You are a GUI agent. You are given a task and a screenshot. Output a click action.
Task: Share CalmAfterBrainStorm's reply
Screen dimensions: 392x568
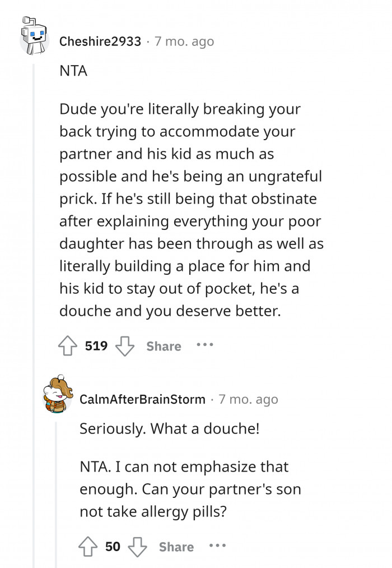(176, 547)
